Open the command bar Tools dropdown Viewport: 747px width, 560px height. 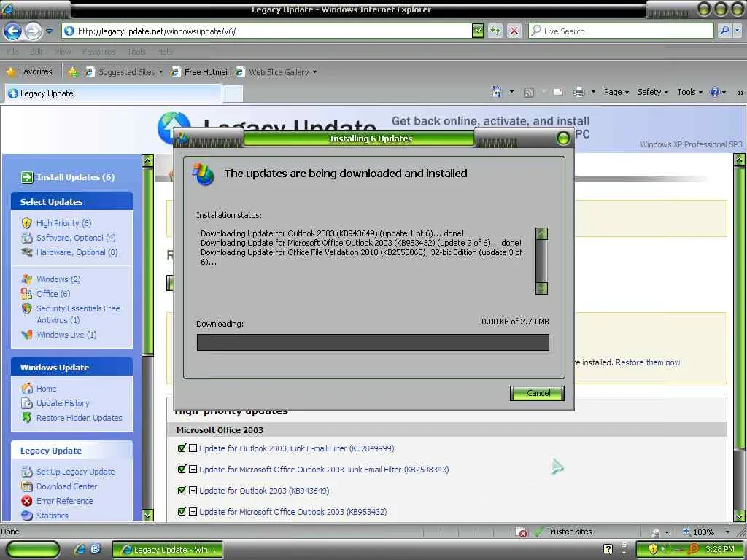[x=689, y=92]
